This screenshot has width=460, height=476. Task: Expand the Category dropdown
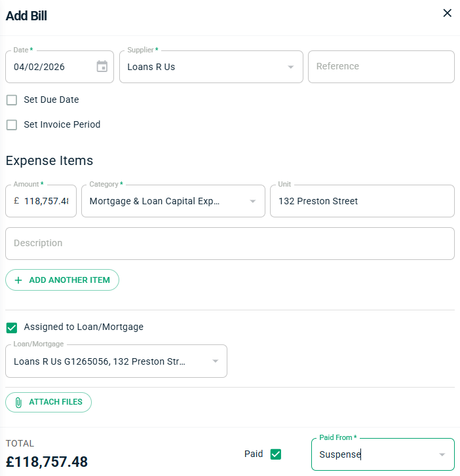[253, 201]
